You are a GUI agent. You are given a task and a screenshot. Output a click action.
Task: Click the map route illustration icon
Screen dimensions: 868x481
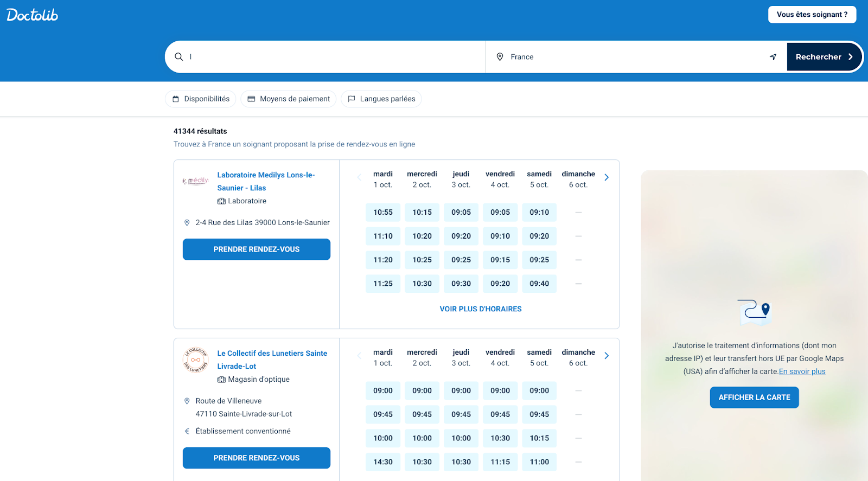coord(754,312)
